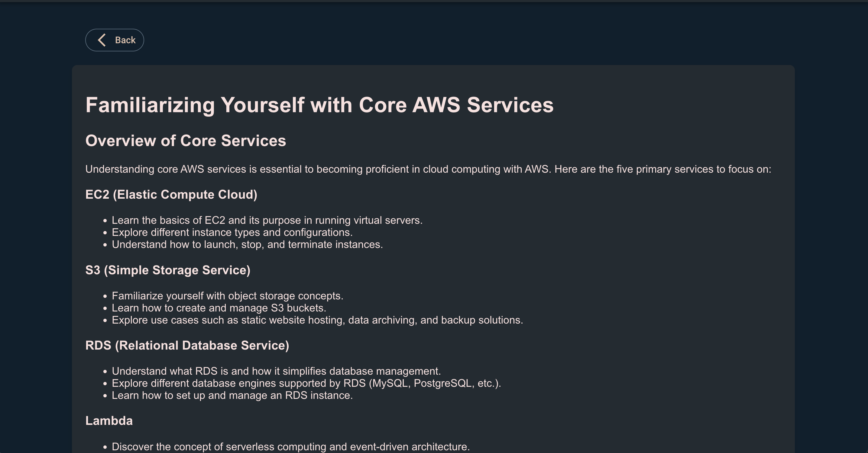Click the EC2 (Elastic Compute Cloud) heading
Image resolution: width=868 pixels, height=453 pixels.
click(171, 194)
